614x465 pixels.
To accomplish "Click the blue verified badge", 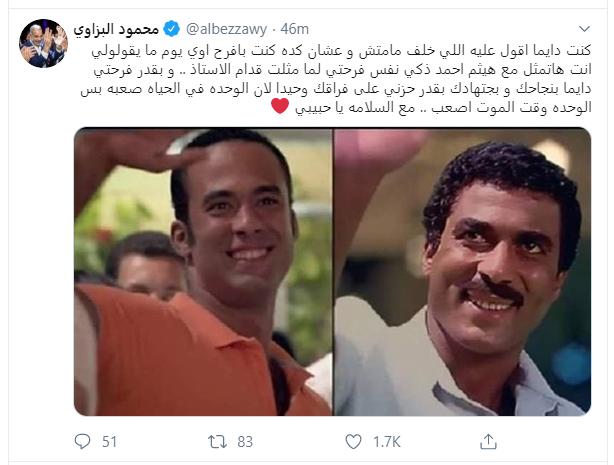I will point(171,29).
